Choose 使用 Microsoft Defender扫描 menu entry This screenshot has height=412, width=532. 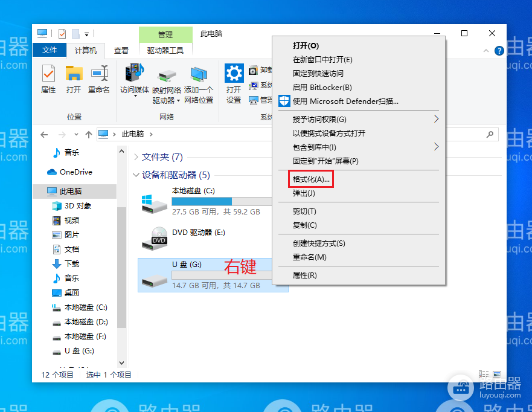pos(359,101)
